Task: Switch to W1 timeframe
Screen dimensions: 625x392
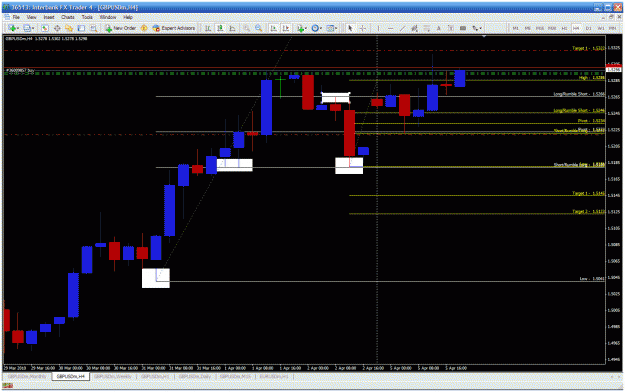Action: click(601, 28)
